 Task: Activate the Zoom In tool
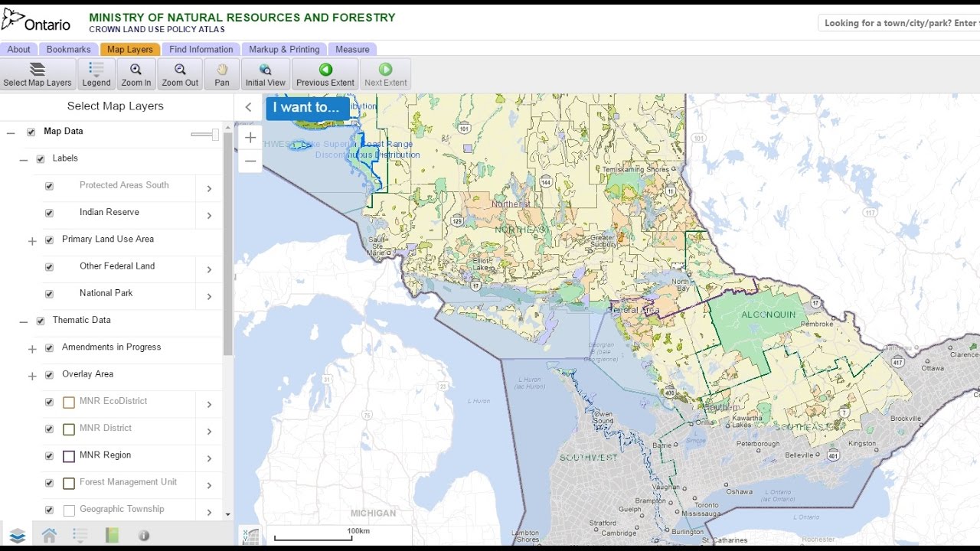[136, 74]
